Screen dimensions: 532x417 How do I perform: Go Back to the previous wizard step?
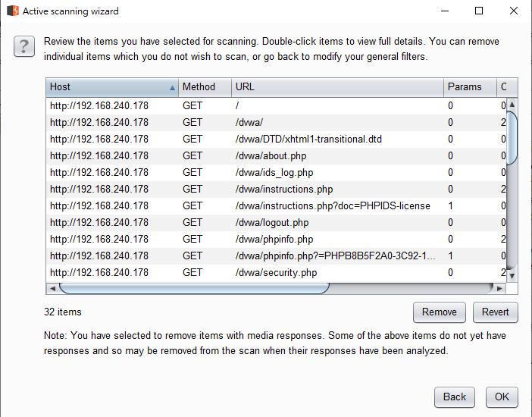[x=455, y=397]
